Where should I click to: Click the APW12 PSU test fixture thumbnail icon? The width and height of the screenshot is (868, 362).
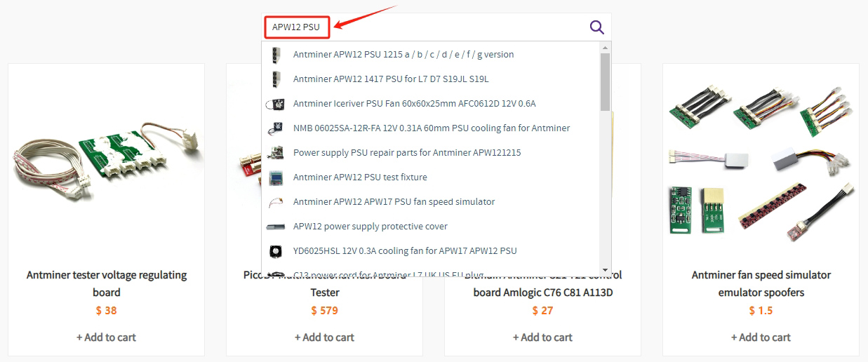click(275, 177)
